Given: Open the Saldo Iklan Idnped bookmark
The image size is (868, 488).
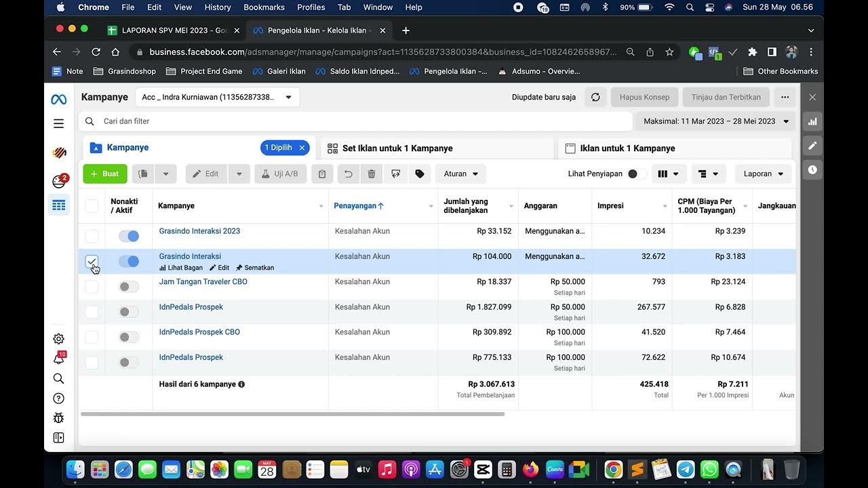Looking at the screenshot, I should (357, 71).
